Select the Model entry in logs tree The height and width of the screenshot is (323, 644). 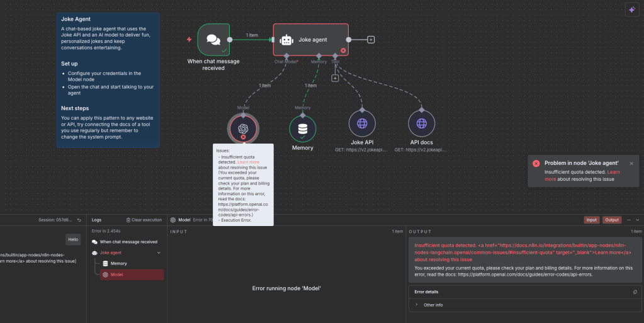coord(117,275)
